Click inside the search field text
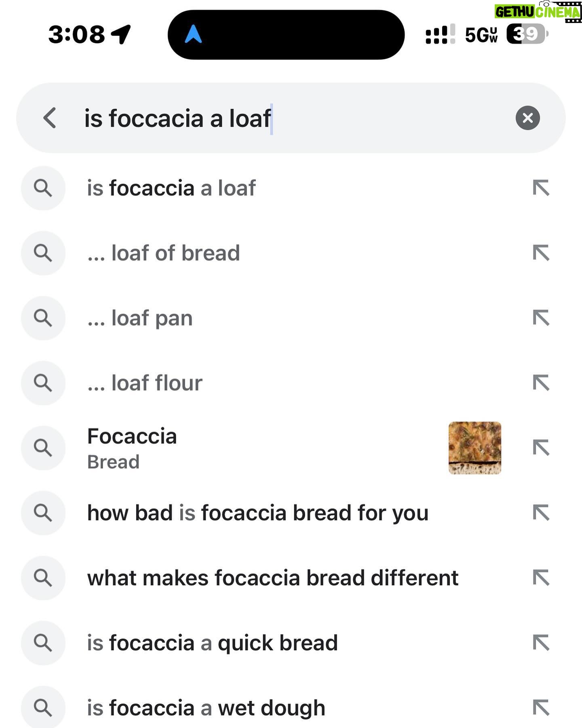Screen dimensions: 582x728 178,119
